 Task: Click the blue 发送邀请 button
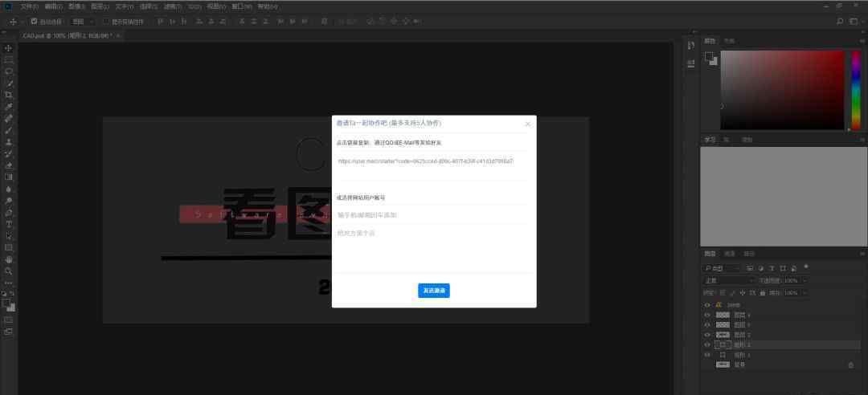(x=434, y=291)
